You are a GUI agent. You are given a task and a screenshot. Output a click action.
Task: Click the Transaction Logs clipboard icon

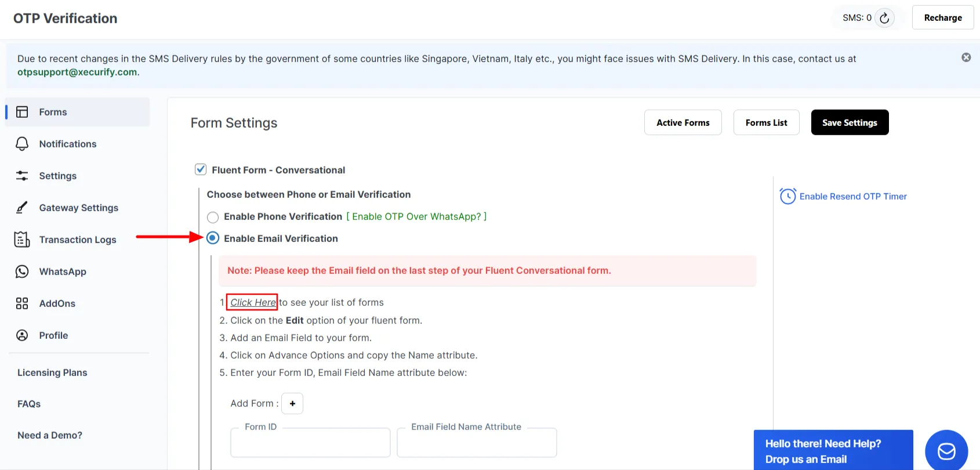22,240
